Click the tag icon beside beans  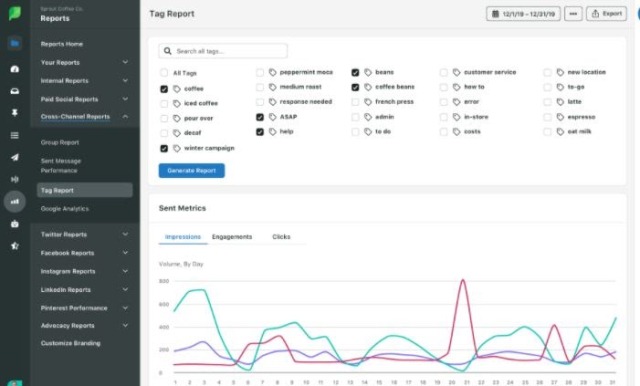pyautogui.click(x=368, y=72)
